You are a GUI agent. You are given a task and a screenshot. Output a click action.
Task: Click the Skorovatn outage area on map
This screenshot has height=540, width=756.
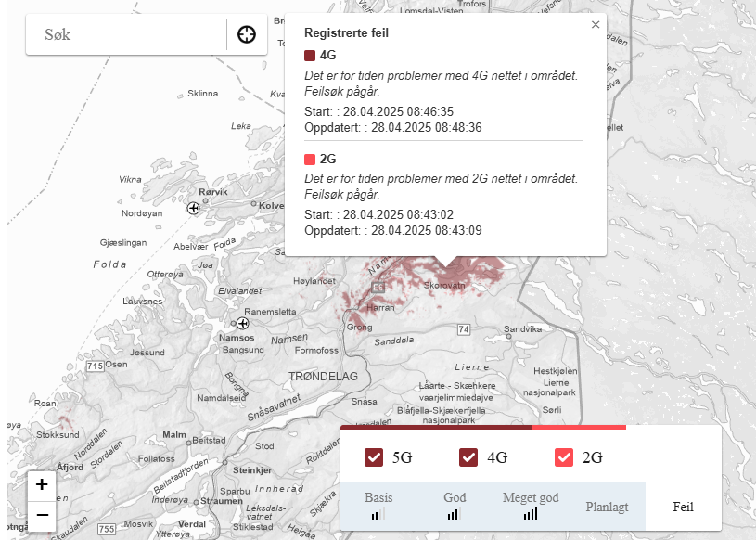444,286
